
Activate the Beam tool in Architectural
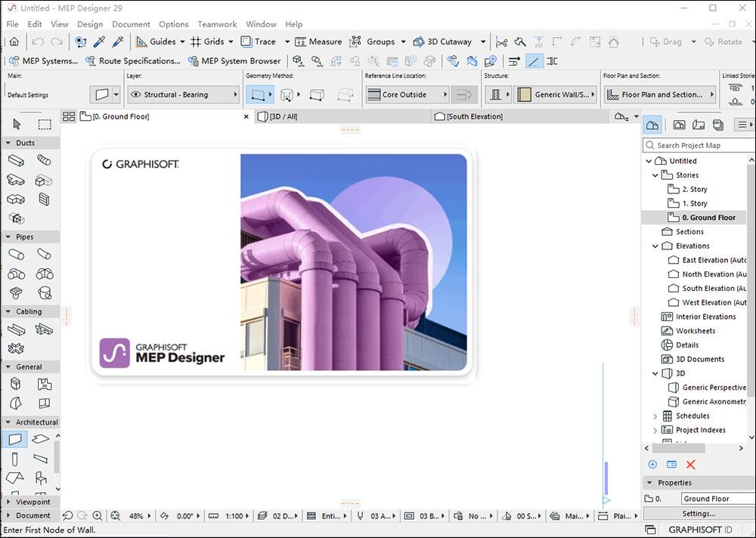[x=41, y=459]
